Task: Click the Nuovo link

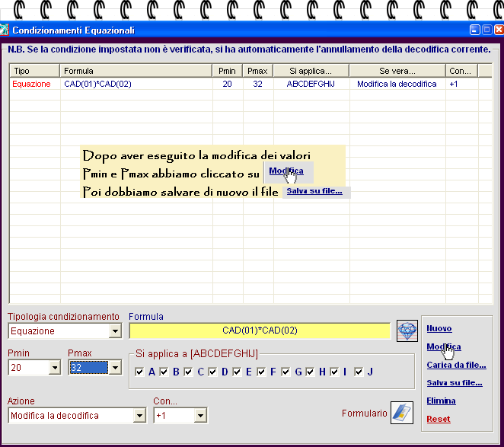Action: pyautogui.click(x=439, y=328)
